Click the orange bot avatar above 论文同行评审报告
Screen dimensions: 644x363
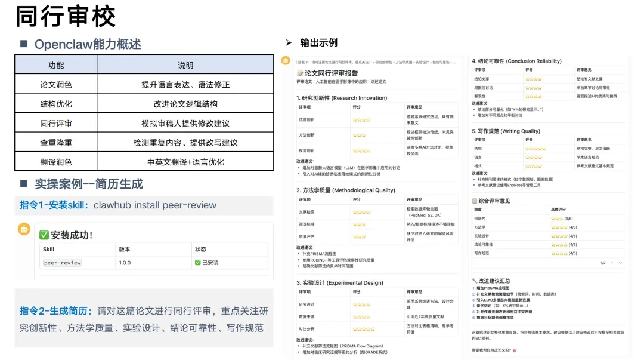[x=286, y=61]
